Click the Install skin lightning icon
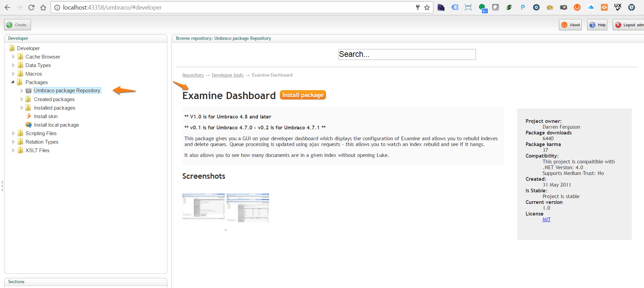644x288 pixels. click(x=29, y=116)
